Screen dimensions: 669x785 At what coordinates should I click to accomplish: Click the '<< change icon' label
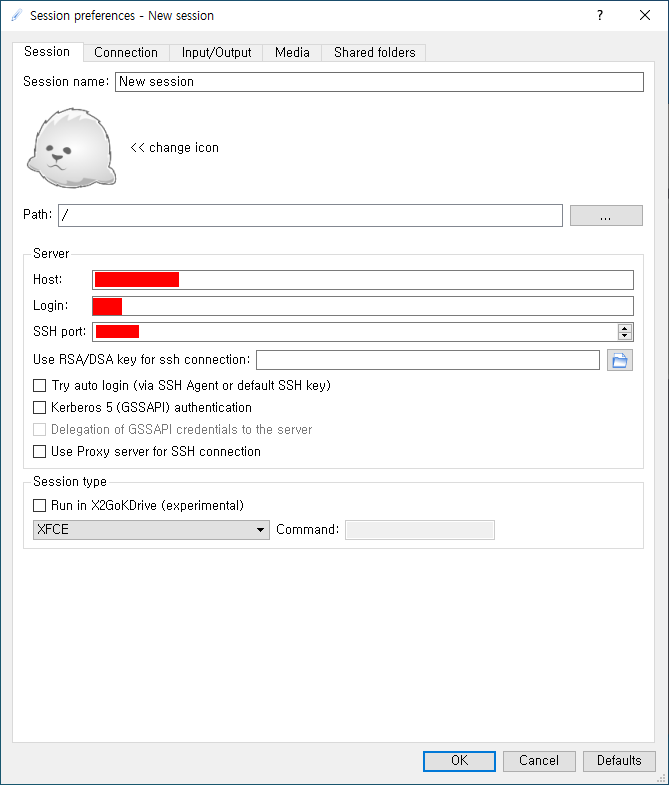pos(174,148)
